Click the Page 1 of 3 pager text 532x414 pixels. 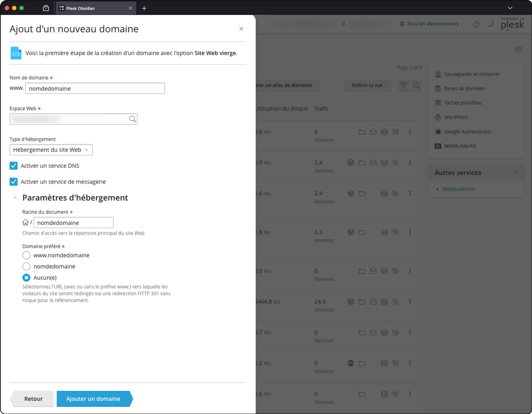[410, 68]
